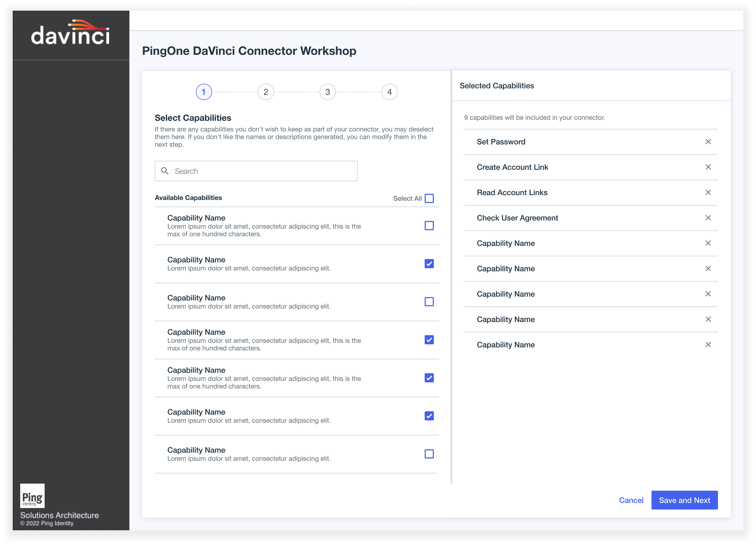Click Set Password in selected list
This screenshot has width=756, height=545.
pos(501,142)
